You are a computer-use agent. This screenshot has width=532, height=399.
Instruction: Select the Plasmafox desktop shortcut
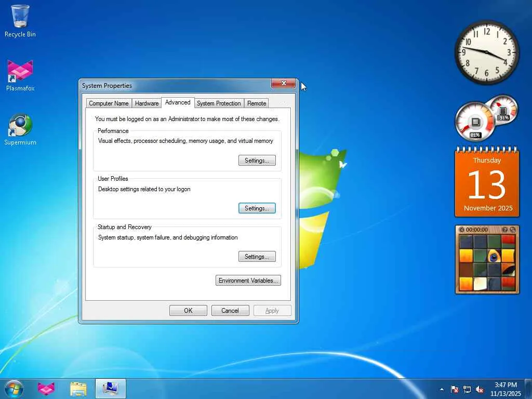click(x=20, y=75)
